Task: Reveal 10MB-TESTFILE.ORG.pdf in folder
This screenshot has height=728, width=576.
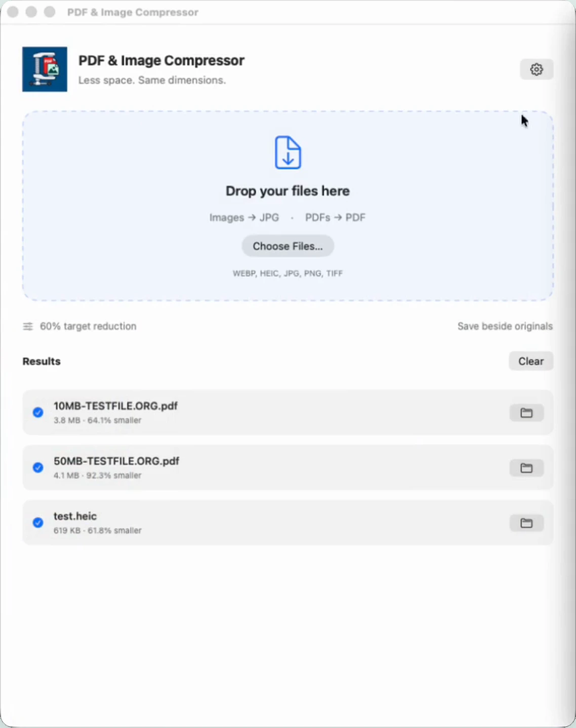Action: tap(526, 413)
